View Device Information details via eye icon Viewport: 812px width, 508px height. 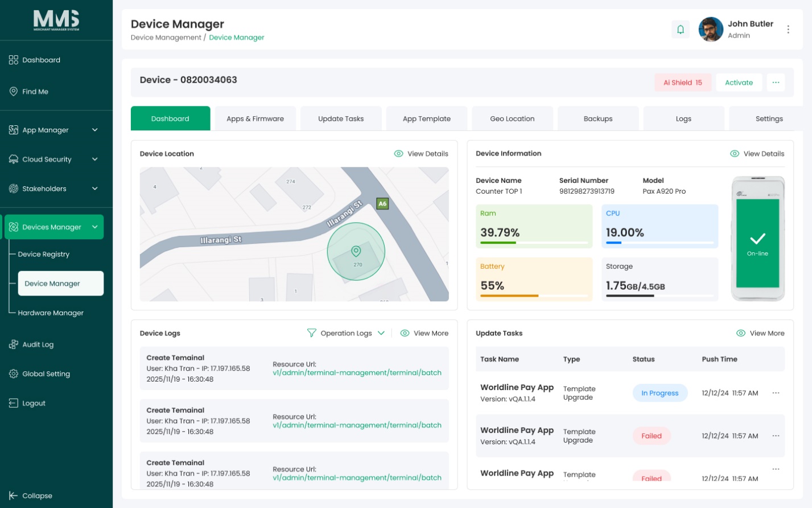735,154
